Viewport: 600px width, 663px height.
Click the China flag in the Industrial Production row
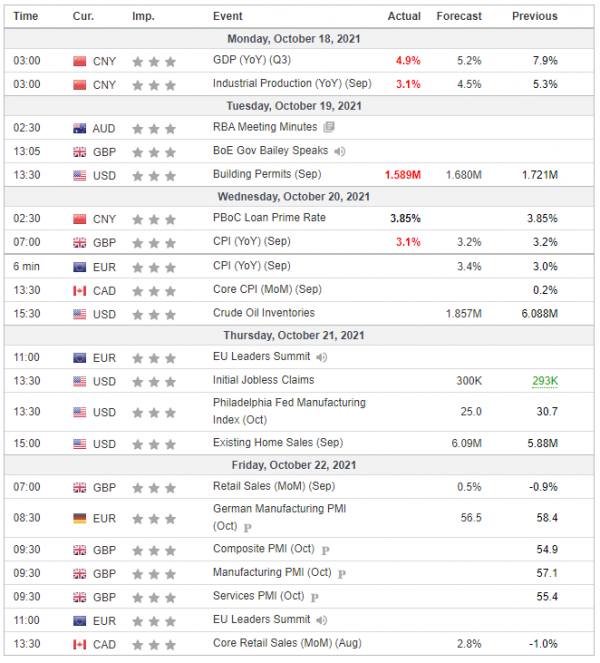click(x=79, y=85)
